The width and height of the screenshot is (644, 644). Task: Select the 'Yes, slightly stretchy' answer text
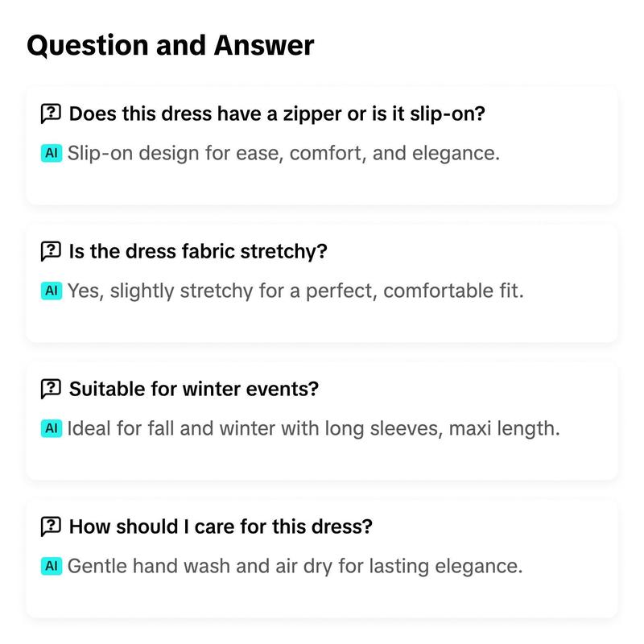pyautogui.click(x=295, y=291)
